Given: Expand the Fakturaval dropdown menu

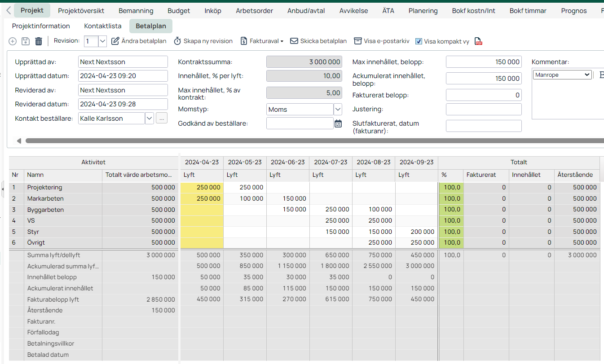Looking at the screenshot, I should (262, 41).
